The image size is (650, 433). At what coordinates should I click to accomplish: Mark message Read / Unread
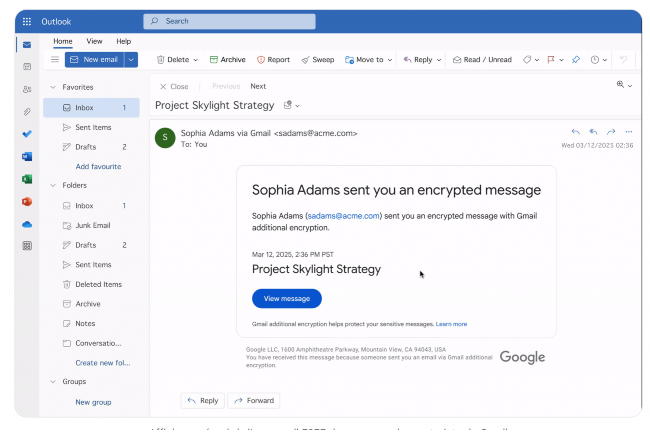[x=482, y=60]
